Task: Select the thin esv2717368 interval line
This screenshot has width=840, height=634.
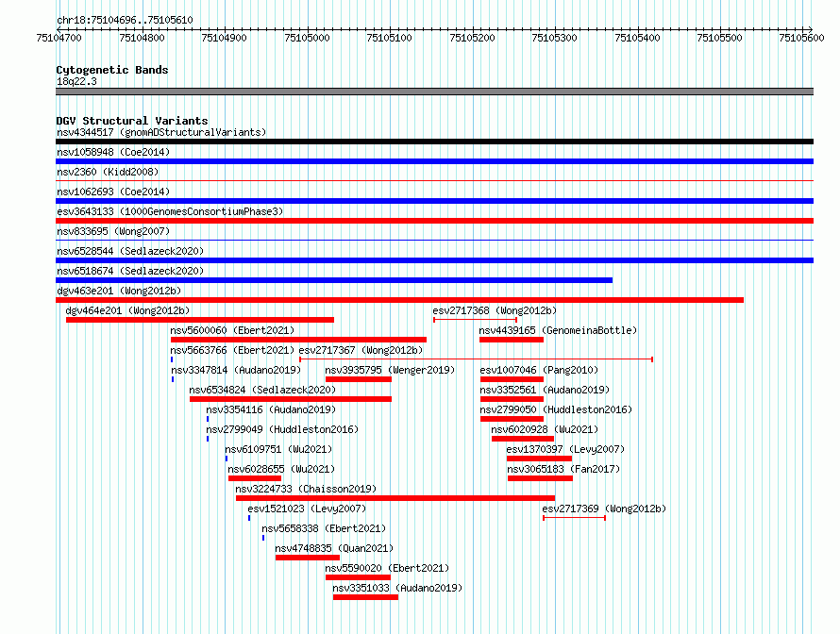Action: 475,320
